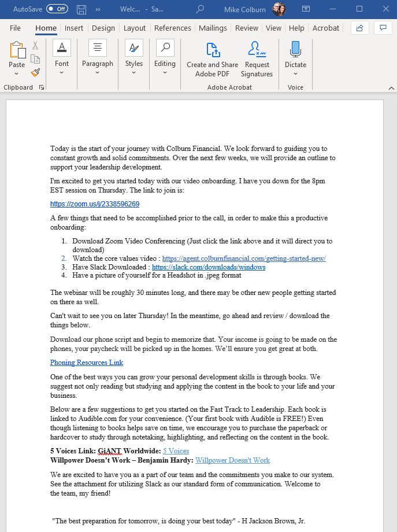Screen dimensions: 397x532
Task: Toggle the AutoSave switch
Action: tap(57, 9)
